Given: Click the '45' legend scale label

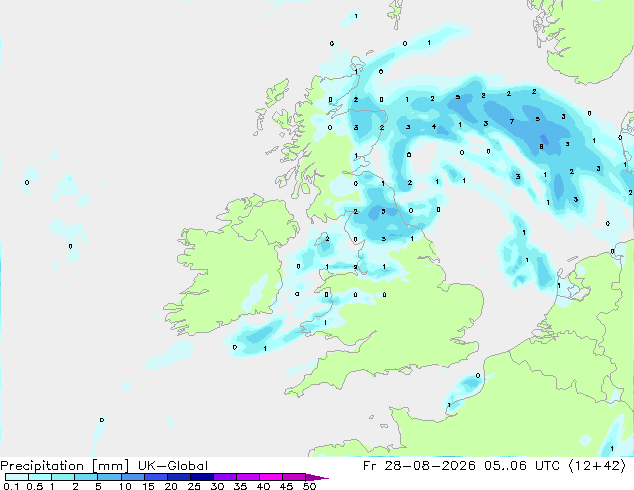Looking at the screenshot, I should (x=286, y=486).
